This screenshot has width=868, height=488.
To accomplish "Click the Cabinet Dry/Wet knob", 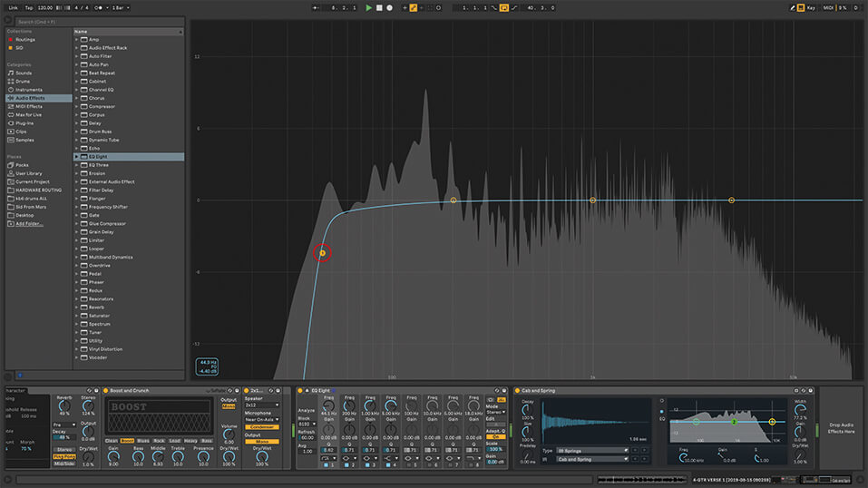I will [262, 457].
